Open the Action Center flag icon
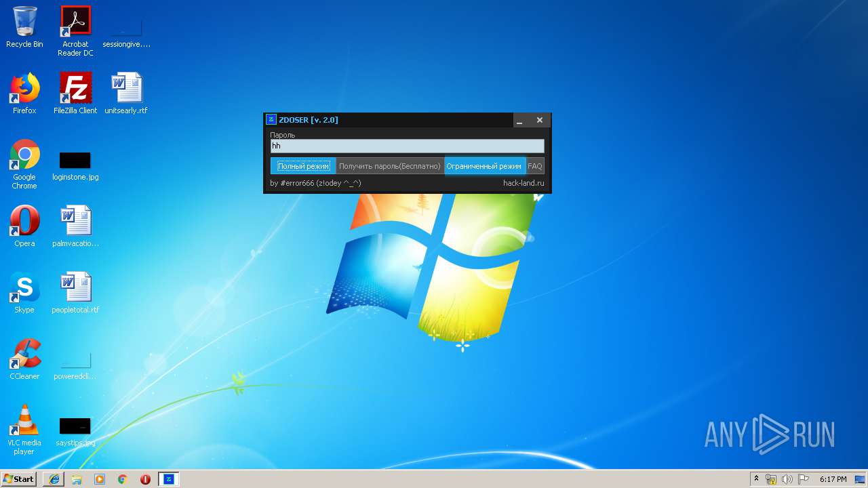Screen dimensions: 868x488 [x=803, y=479]
